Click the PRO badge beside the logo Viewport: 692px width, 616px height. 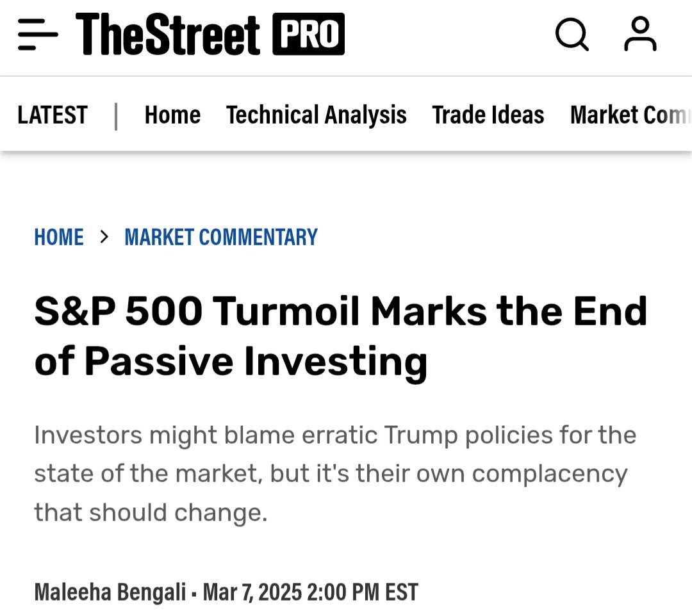tap(308, 35)
